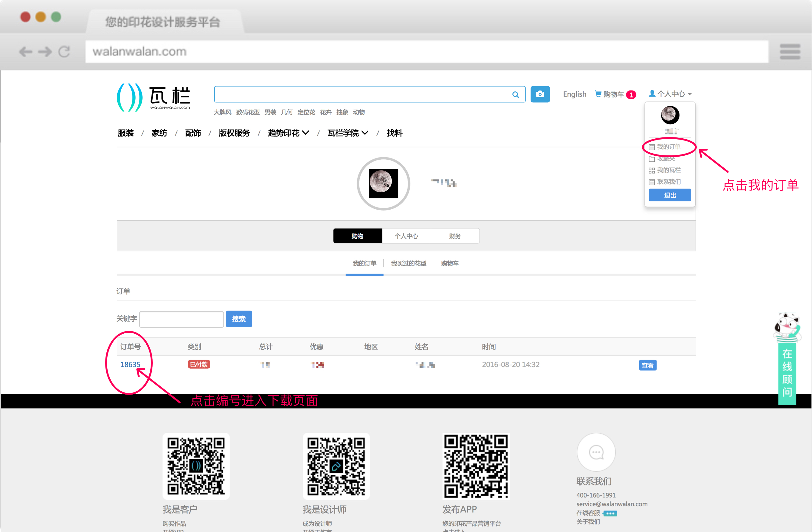The width and height of the screenshot is (812, 532).
Task: Open the 个人中心 dropdown arrow
Action: click(690, 94)
